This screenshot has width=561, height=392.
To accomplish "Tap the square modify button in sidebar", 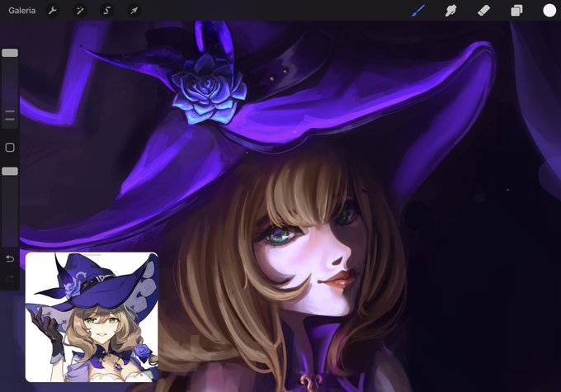I will (x=10, y=147).
